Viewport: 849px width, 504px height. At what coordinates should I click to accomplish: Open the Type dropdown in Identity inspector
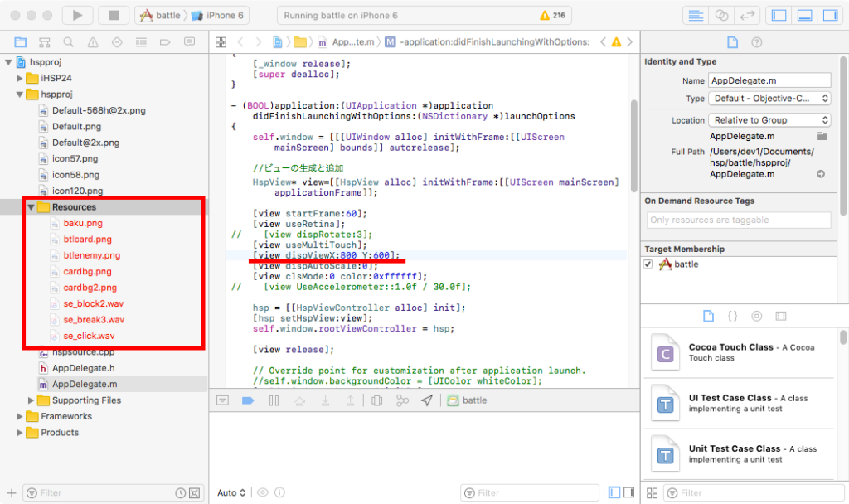[769, 98]
